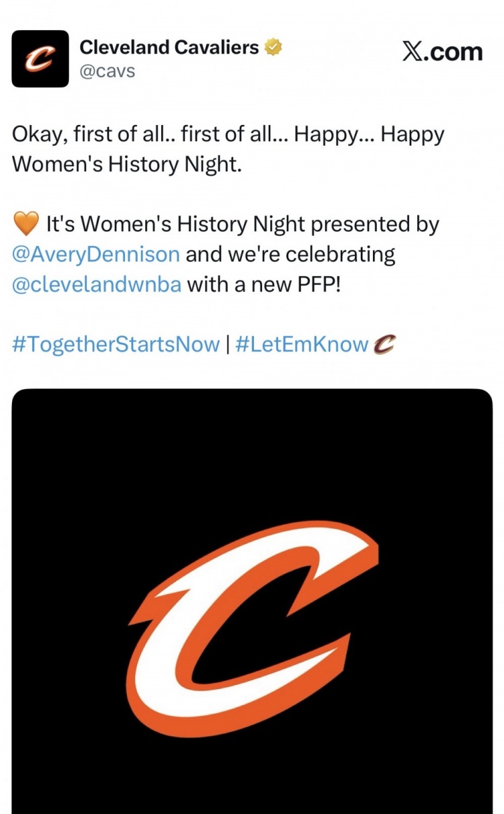The height and width of the screenshot is (814, 504).
Task: Open the #TogetherStartsNow hashtag
Action: point(116,344)
